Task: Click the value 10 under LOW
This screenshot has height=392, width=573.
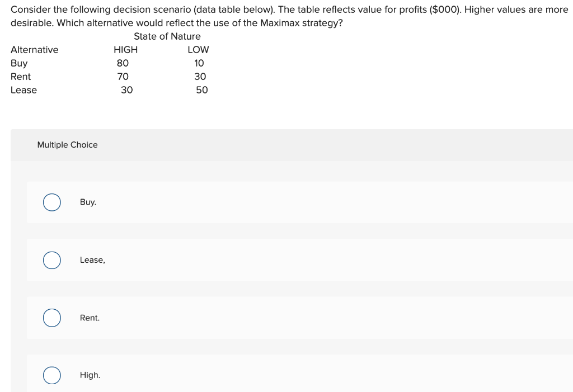Action: coord(199,63)
